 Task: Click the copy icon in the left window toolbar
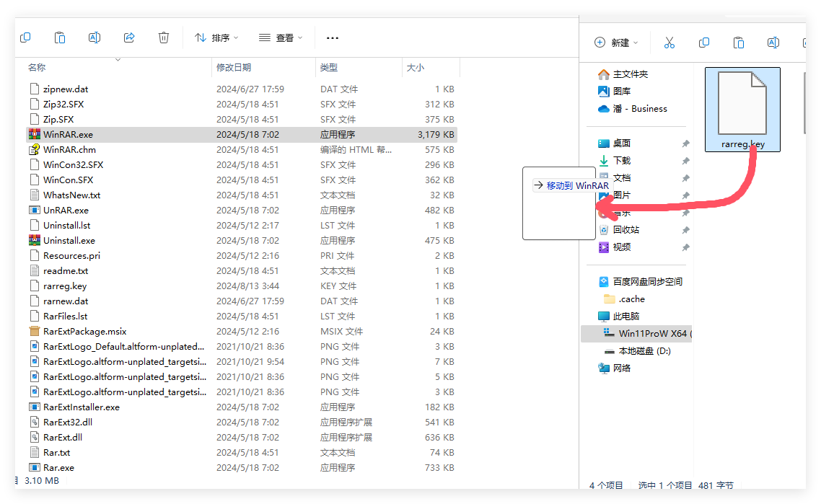[25, 37]
